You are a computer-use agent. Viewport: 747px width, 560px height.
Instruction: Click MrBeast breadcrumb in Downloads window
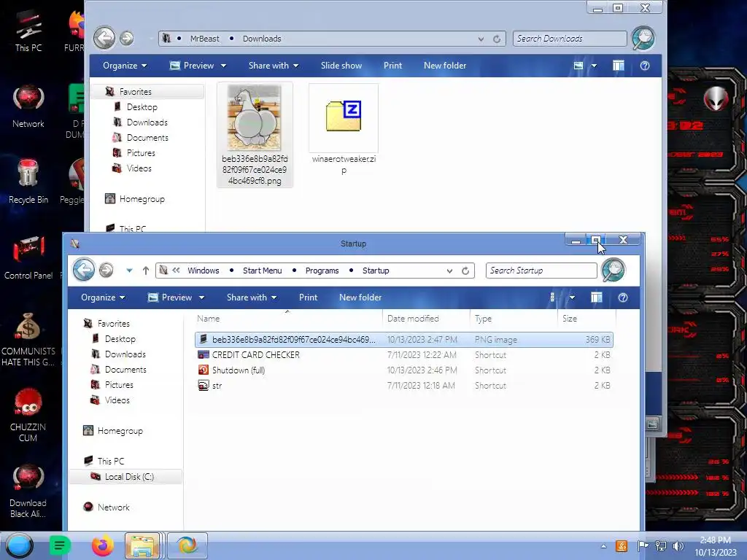[x=205, y=39]
